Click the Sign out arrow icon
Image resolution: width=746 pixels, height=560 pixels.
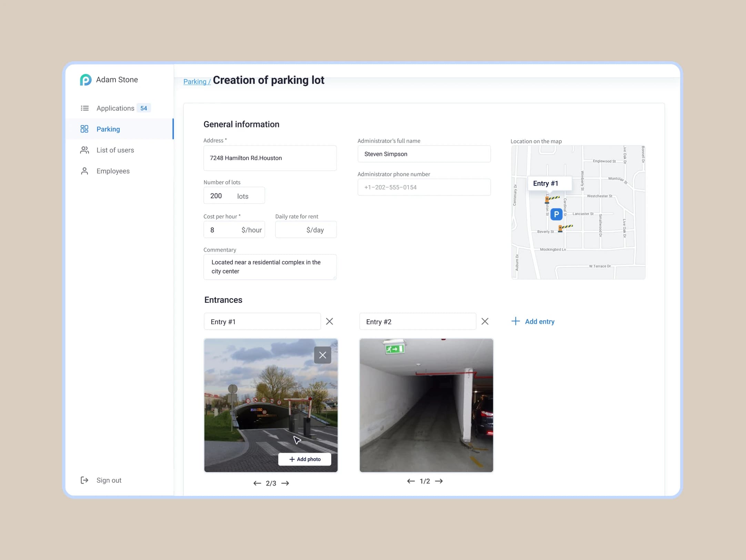point(84,480)
